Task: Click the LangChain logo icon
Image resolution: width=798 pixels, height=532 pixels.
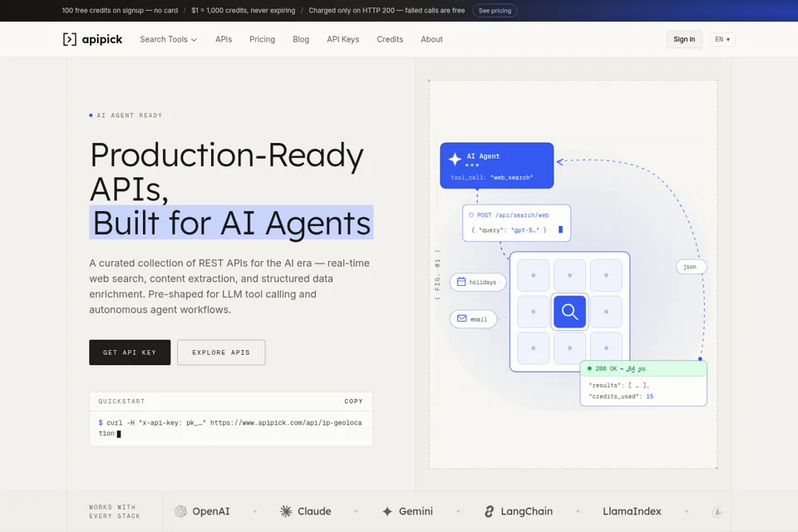Action: point(489,512)
